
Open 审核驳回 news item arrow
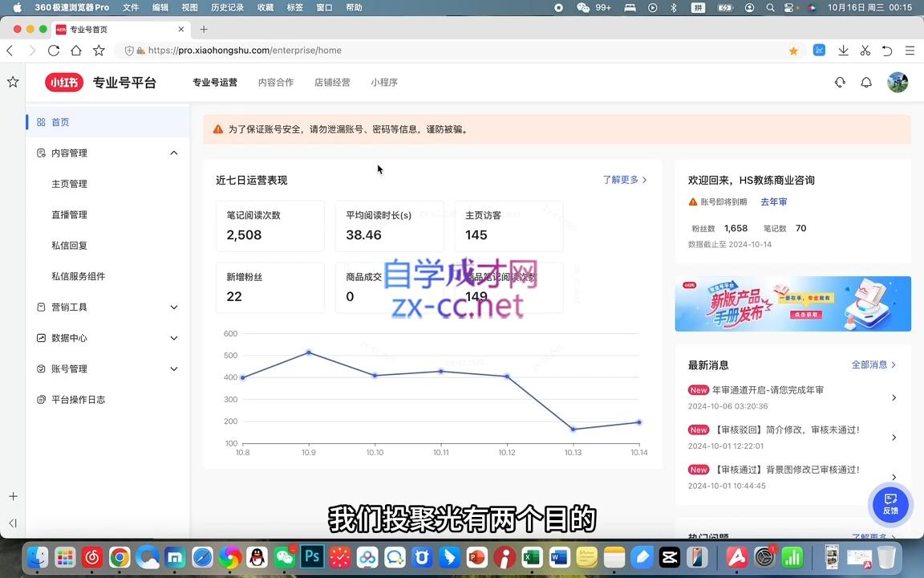click(894, 438)
